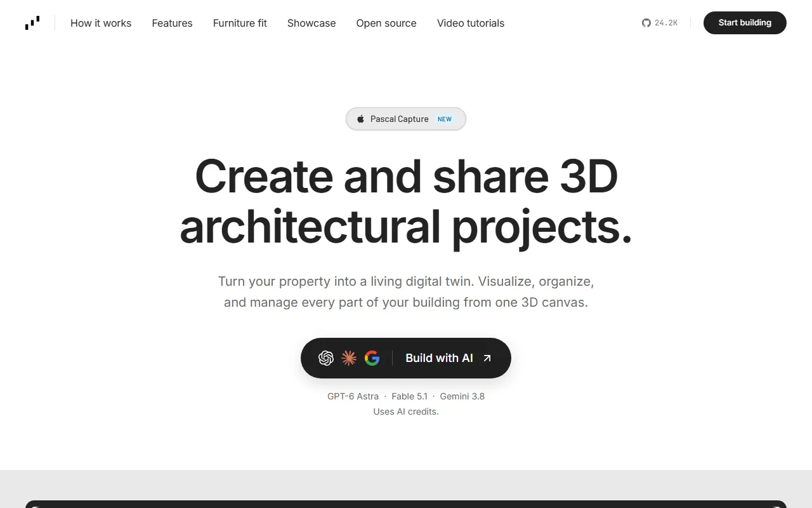Navigate to Showcase

pos(311,23)
